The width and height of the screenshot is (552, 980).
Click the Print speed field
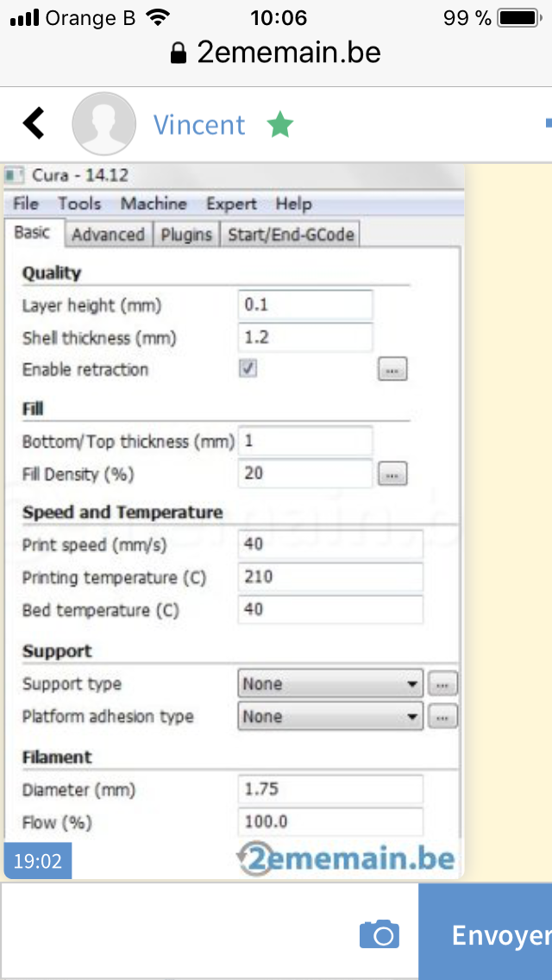click(x=330, y=544)
